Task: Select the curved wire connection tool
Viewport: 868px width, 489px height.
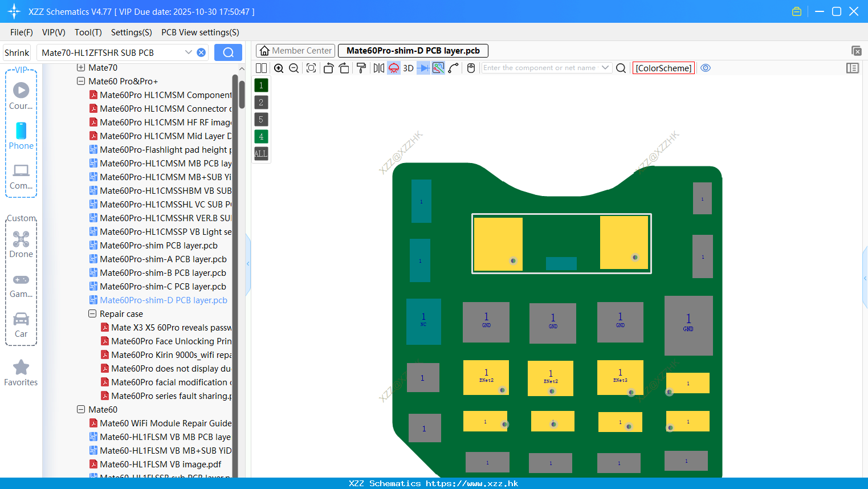Action: [454, 68]
